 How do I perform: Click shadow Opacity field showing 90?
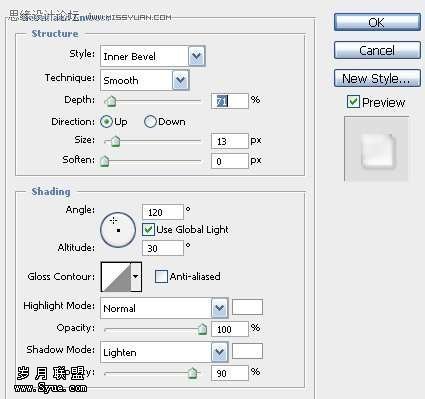[230, 373]
